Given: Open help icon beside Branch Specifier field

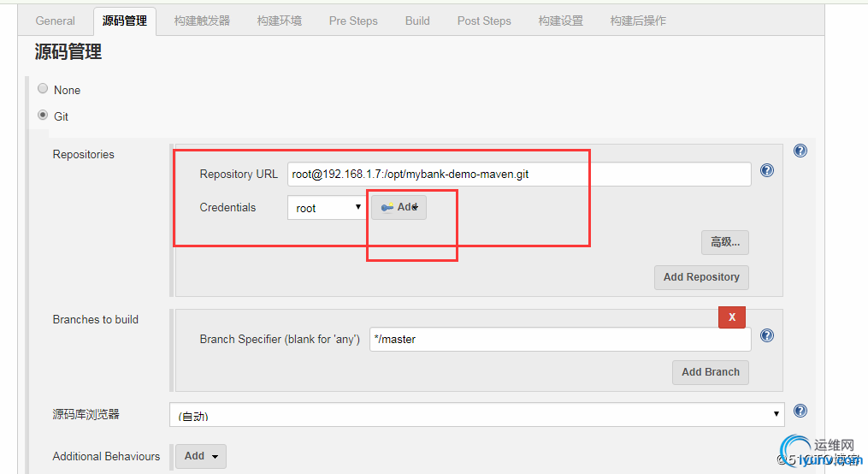Looking at the screenshot, I should [767, 335].
